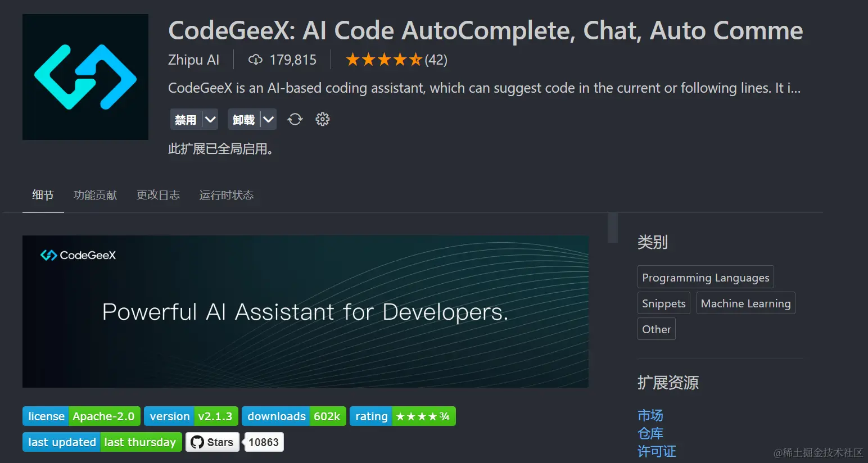The height and width of the screenshot is (463, 868).
Task: Open the 仓库 repository link
Action: tap(650, 433)
